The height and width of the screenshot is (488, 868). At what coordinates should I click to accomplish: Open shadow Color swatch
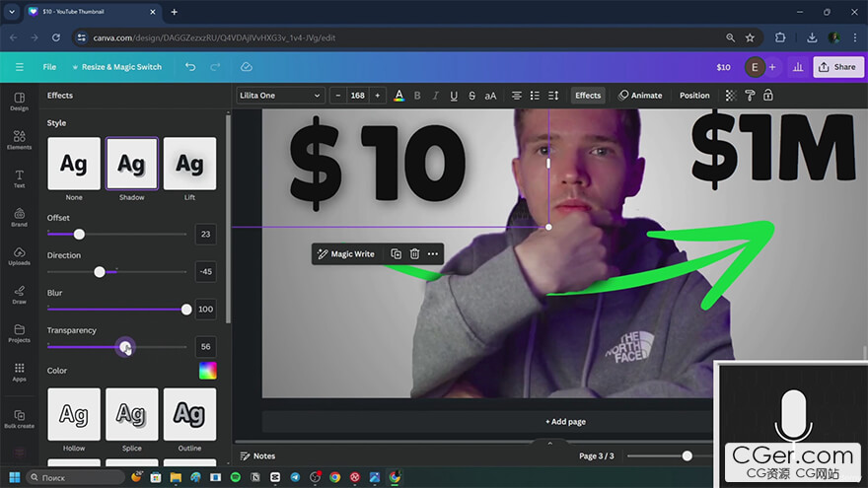click(x=207, y=371)
